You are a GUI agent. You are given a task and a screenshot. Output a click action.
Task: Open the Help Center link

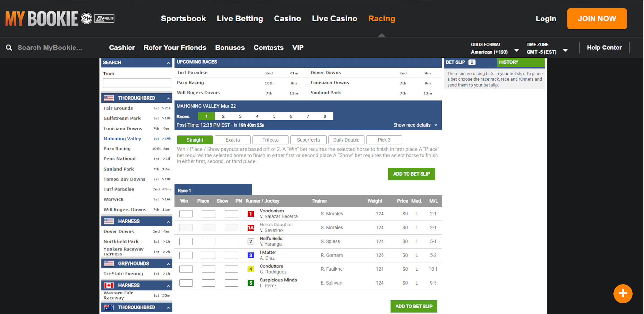604,48
